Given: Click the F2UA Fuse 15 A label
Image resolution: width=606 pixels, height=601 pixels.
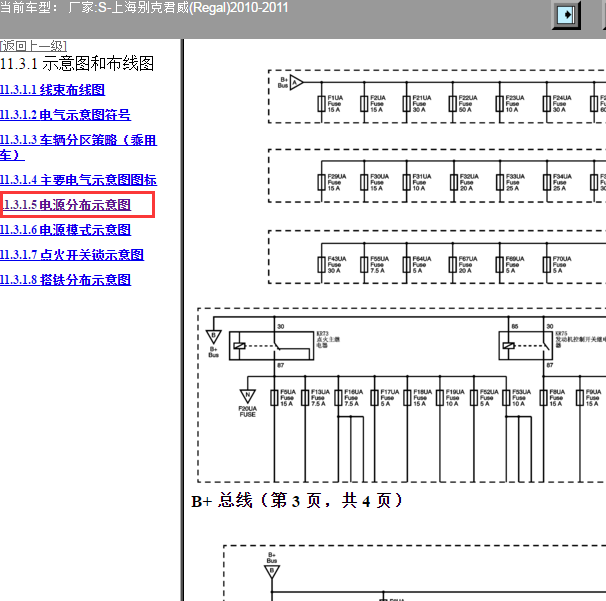Looking at the screenshot, I should point(378,104).
